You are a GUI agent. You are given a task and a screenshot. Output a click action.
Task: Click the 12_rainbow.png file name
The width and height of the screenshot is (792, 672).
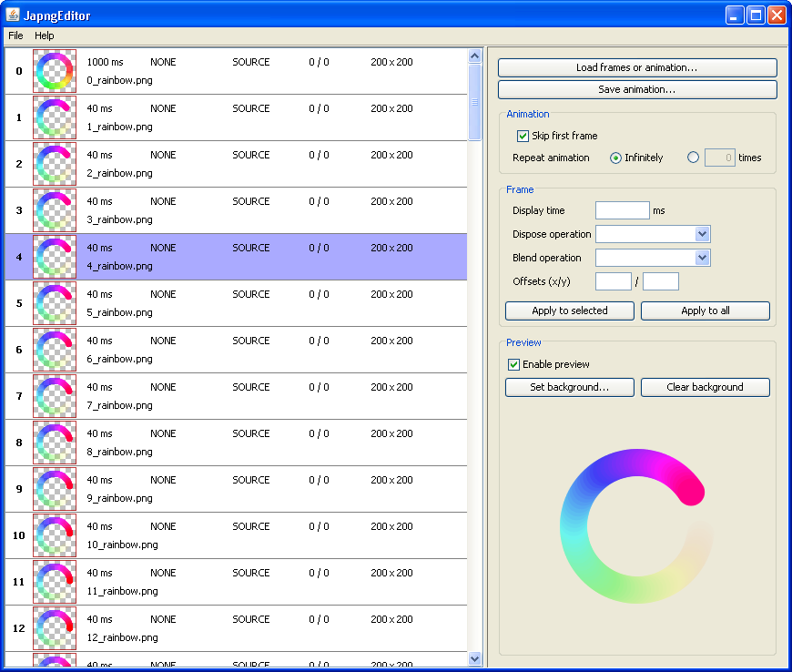click(x=122, y=638)
